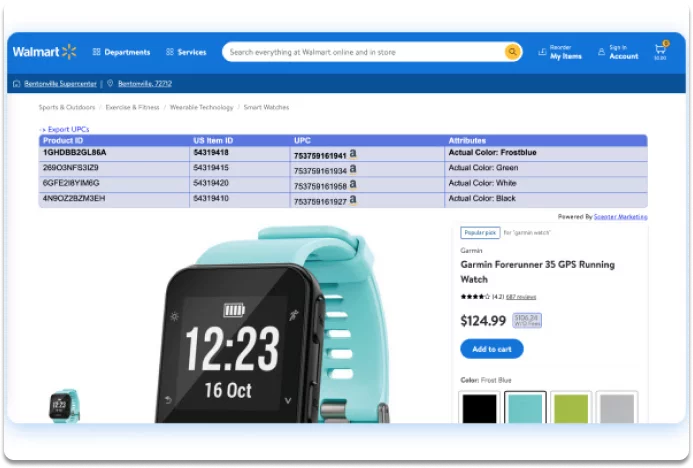Click the UPC column header

[302, 141]
